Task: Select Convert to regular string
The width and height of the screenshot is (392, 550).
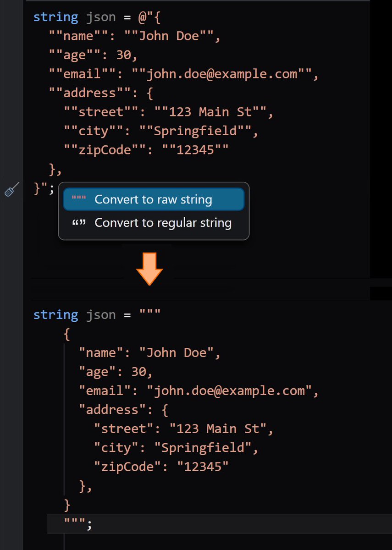Action: pos(154,223)
